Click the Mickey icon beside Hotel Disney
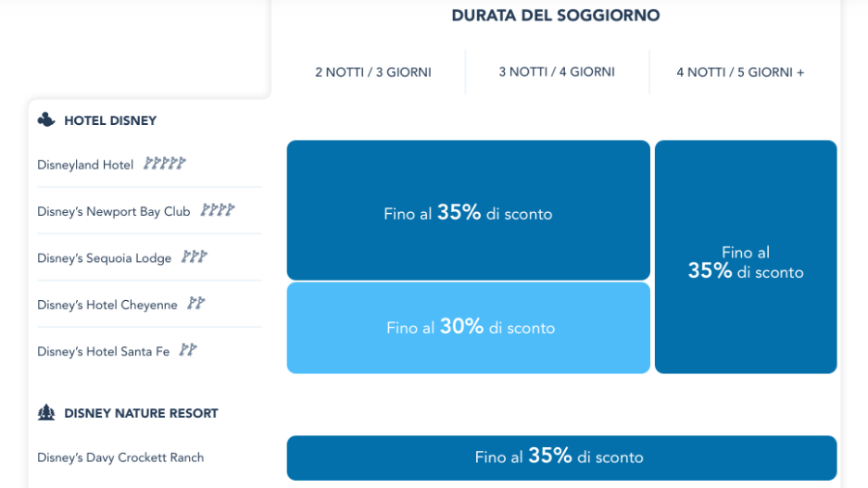The height and width of the screenshot is (488, 868). tap(46, 119)
